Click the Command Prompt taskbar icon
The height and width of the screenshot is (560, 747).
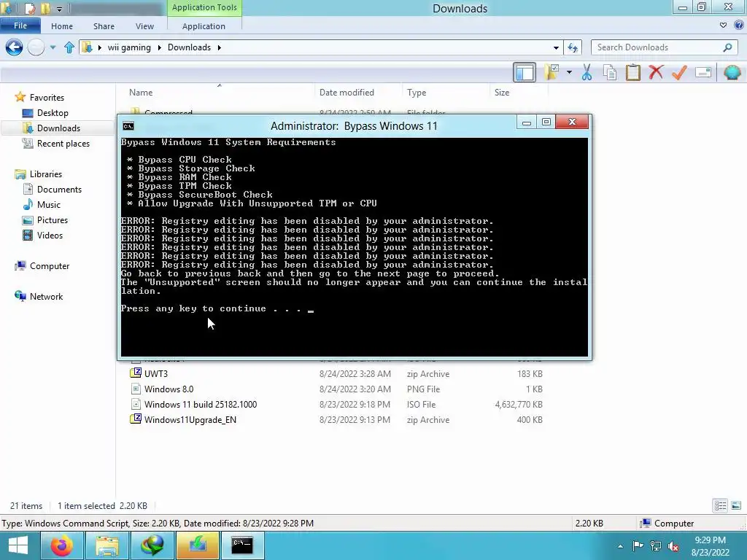242,545
